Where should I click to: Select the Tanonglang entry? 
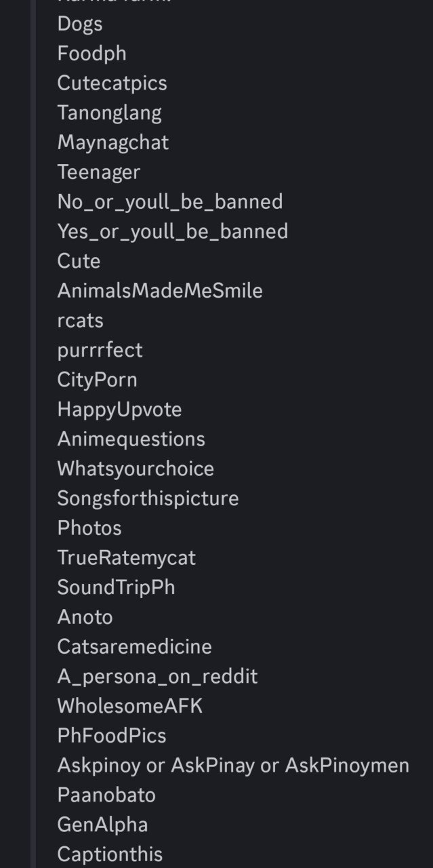(110, 113)
